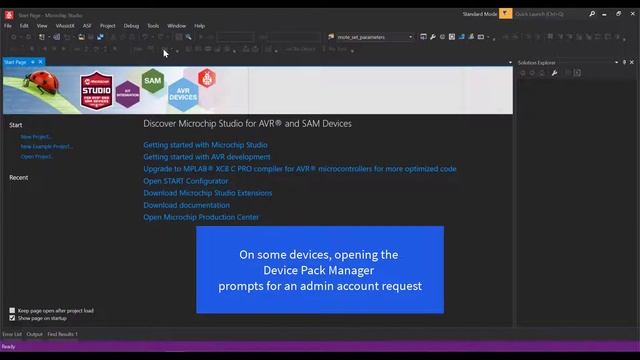Click the purple toolbar icon beside New Project
Image resolution: width=640 pixels, height=360 pixels.
[56, 37]
